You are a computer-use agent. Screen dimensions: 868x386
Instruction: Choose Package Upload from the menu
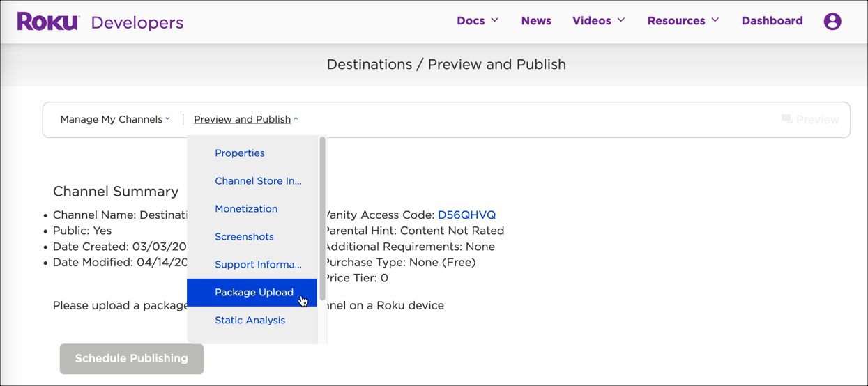point(254,293)
